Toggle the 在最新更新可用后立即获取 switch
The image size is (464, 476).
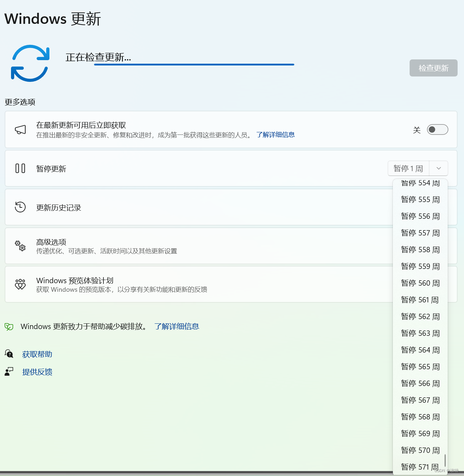(437, 129)
